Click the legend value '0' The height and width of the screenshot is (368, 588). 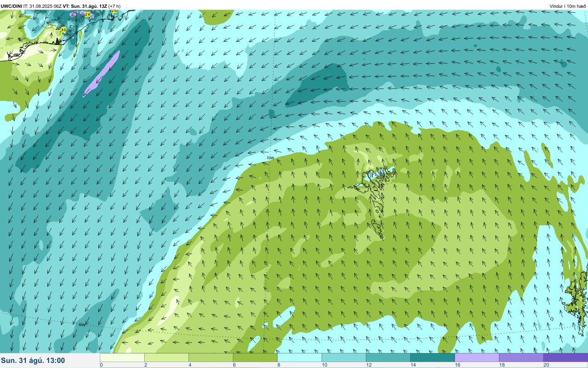pyautogui.click(x=102, y=365)
